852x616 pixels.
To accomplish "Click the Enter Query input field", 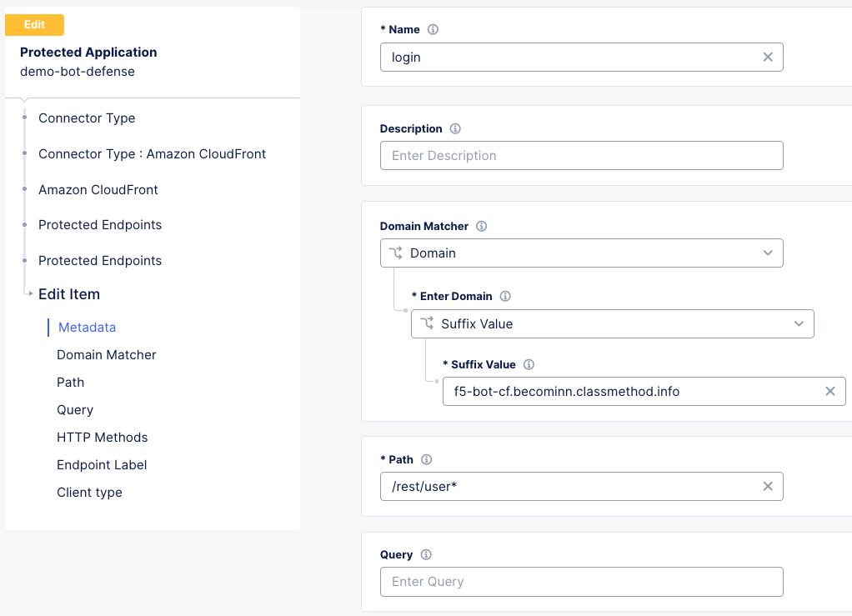I will tap(581, 581).
